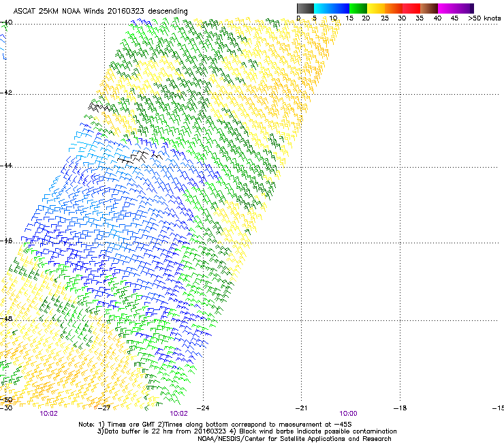Select the orange 25-30 knots color bar segment
The width and height of the screenshot is (504, 443).
point(394,8)
